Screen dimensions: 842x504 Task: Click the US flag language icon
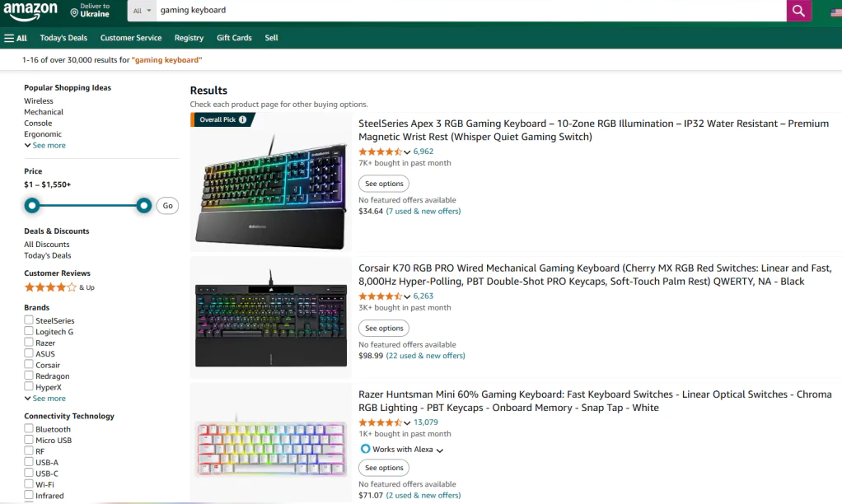(835, 13)
